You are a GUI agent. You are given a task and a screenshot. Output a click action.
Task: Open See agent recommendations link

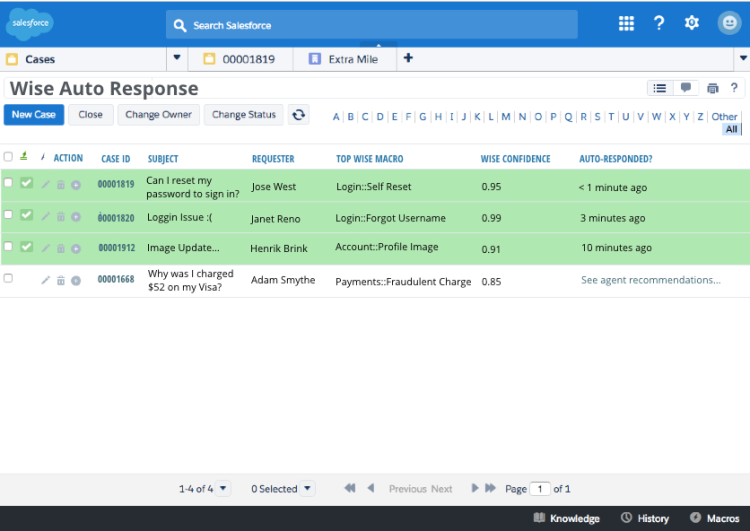coord(651,280)
